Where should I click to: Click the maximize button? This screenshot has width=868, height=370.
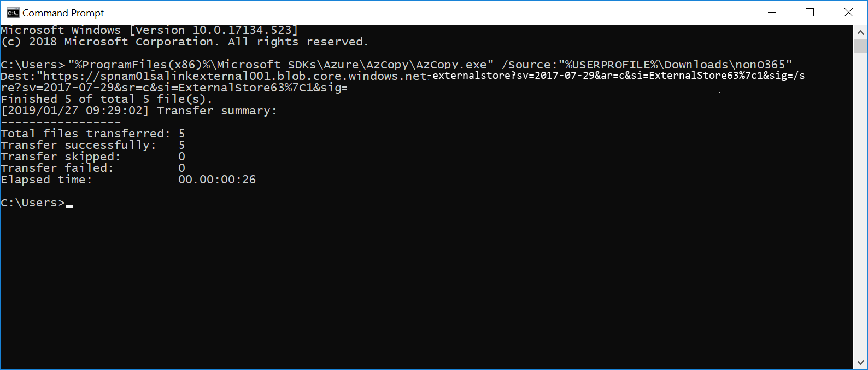[810, 12]
